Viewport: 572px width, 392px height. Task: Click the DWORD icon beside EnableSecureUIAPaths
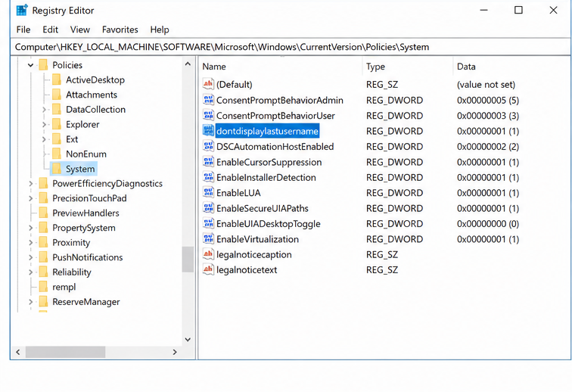208,208
